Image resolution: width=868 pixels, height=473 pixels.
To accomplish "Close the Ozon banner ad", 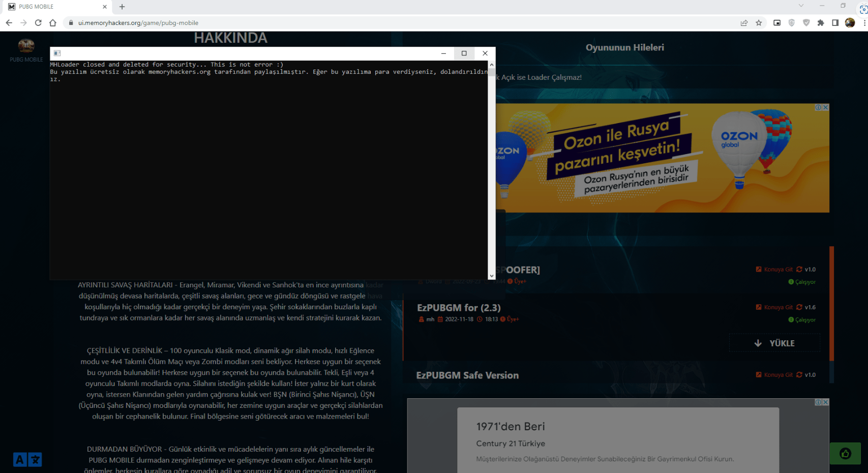I will (826, 107).
